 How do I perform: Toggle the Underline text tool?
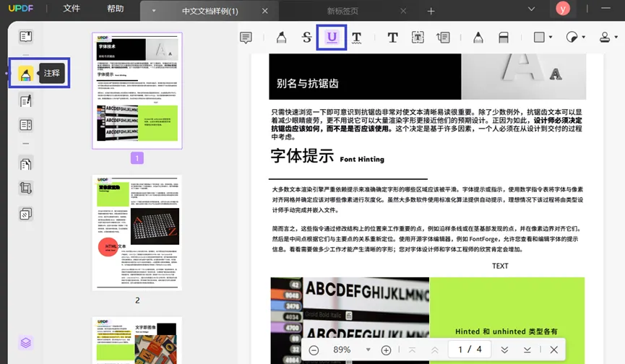[x=332, y=38]
